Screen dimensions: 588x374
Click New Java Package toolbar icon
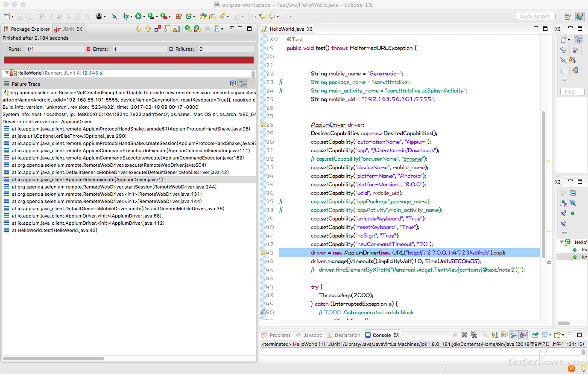coord(178,16)
